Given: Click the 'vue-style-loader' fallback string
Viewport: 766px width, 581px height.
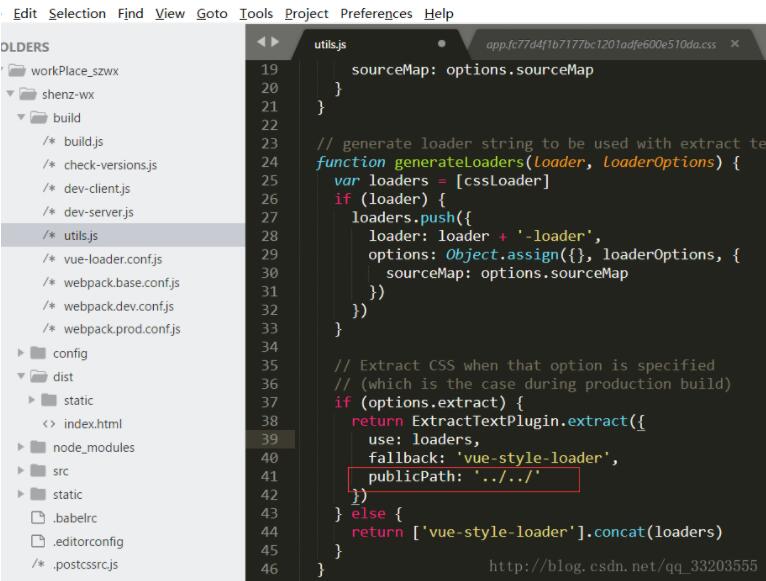Looking at the screenshot, I should coord(533,458).
